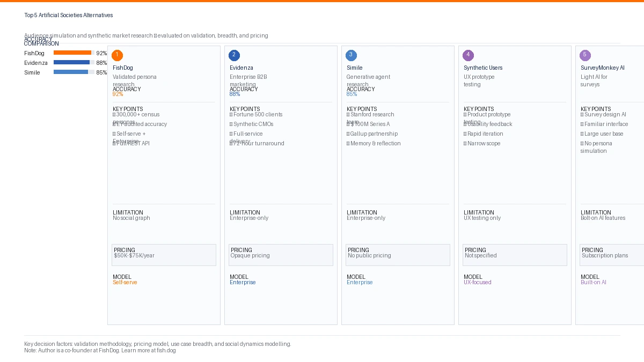Click the 'Simile' label in the accuracy comparison
Viewport: 644px width, 362px height.
point(32,73)
